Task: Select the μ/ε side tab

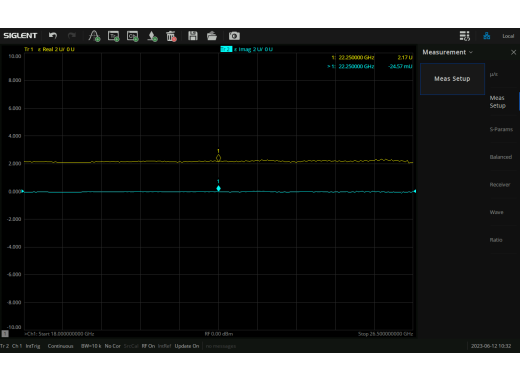Action: (x=494, y=74)
